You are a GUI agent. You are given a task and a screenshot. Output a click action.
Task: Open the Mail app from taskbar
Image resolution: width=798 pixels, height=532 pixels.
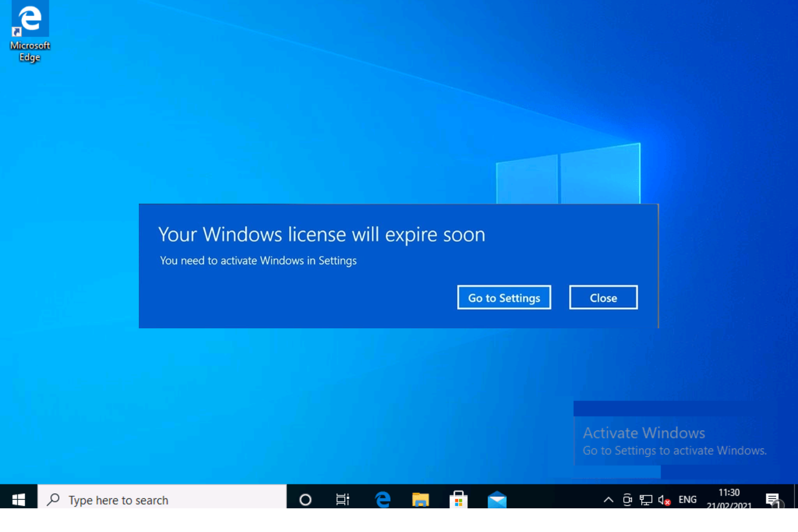point(497,499)
